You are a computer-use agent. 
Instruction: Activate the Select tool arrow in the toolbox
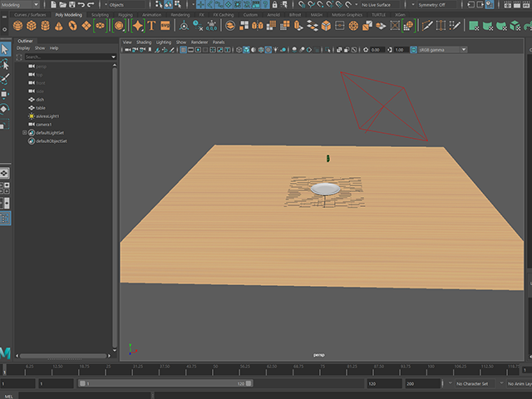5,50
